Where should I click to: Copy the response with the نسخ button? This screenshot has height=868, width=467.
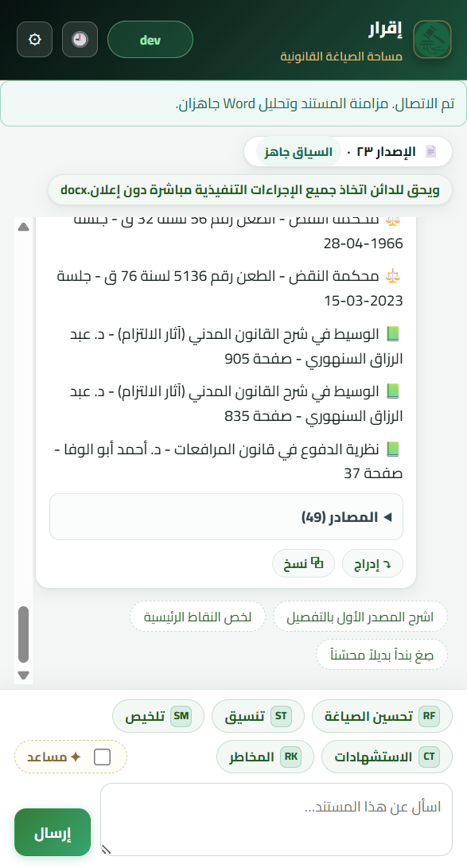[x=303, y=563]
